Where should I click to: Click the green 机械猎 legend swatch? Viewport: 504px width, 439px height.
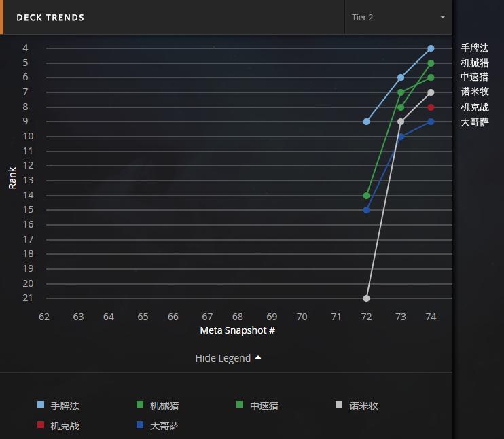[x=140, y=404]
